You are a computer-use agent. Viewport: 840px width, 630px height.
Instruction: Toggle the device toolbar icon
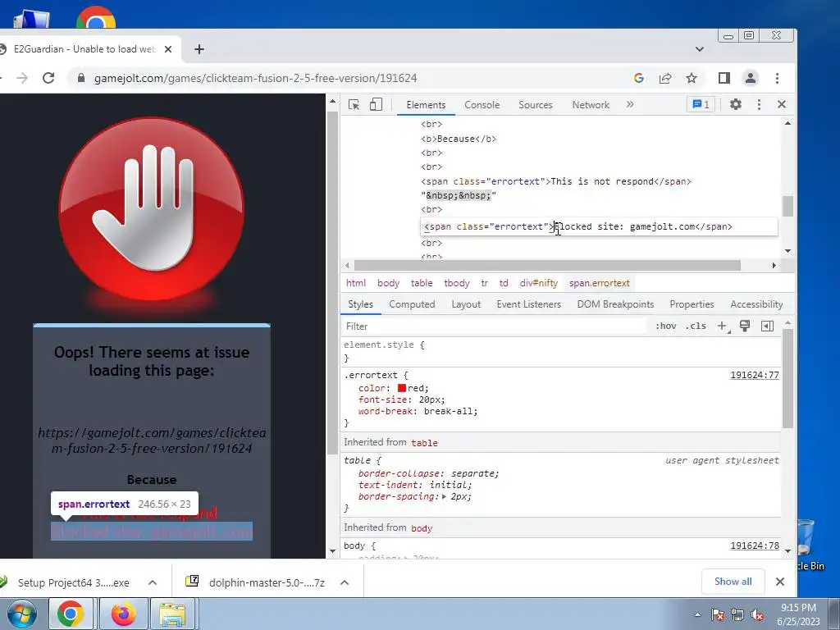pyautogui.click(x=376, y=104)
